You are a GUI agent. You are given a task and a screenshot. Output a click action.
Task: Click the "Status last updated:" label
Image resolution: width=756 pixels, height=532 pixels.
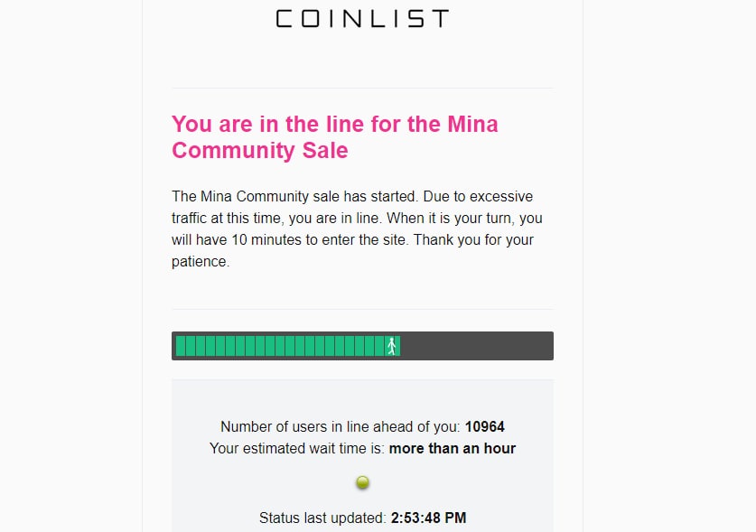click(322, 518)
